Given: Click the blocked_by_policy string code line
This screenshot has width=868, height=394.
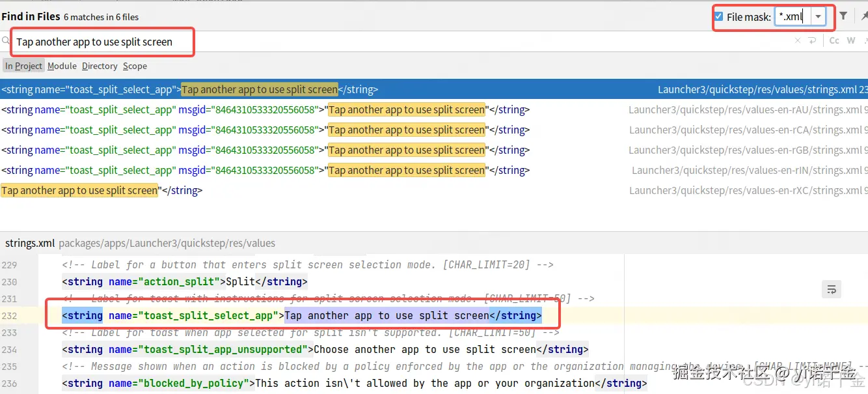Looking at the screenshot, I should (x=355, y=383).
